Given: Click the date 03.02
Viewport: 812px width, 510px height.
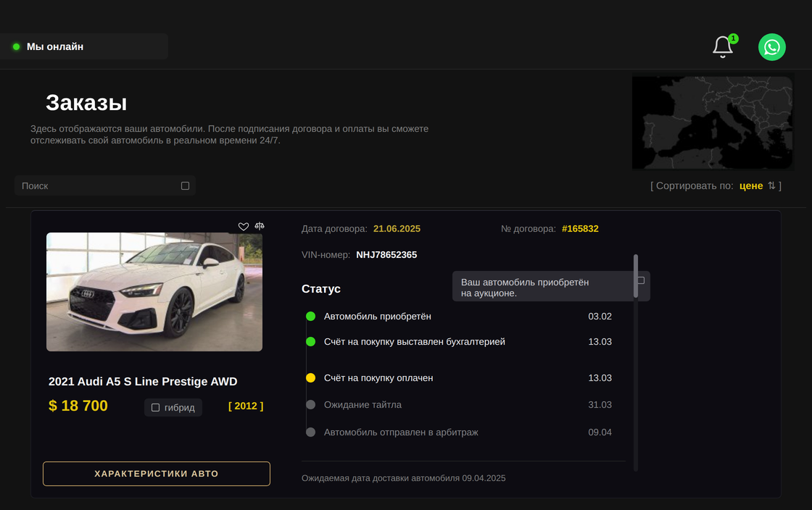Looking at the screenshot, I should (600, 316).
